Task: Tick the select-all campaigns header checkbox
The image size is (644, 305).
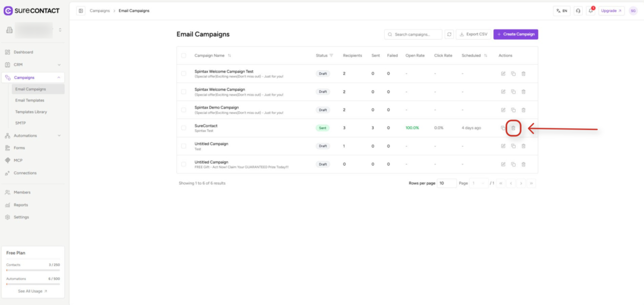Action: coord(184,55)
